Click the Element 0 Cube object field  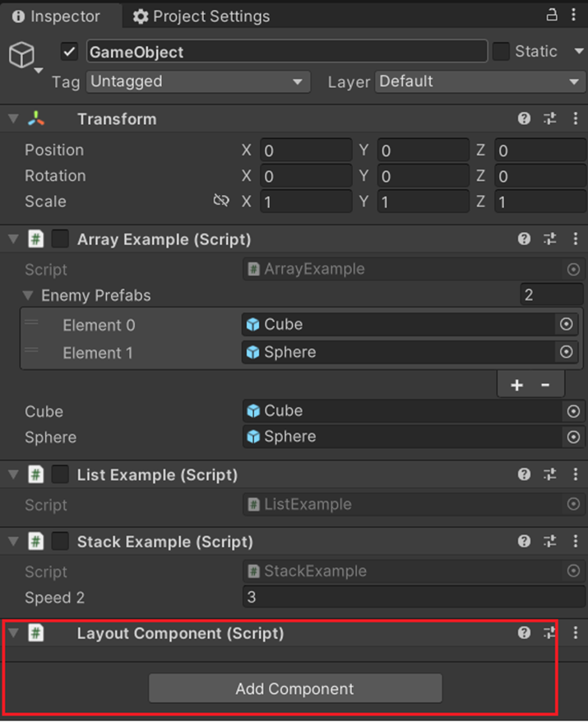[x=410, y=324]
